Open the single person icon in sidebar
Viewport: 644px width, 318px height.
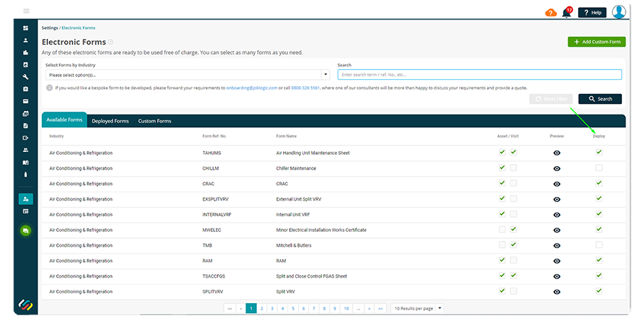point(25,40)
